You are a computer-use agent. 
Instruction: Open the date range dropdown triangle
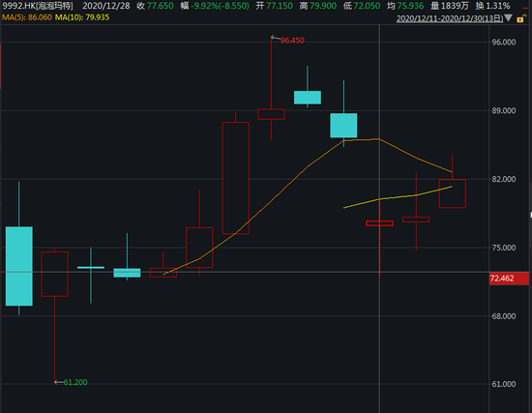(508, 18)
